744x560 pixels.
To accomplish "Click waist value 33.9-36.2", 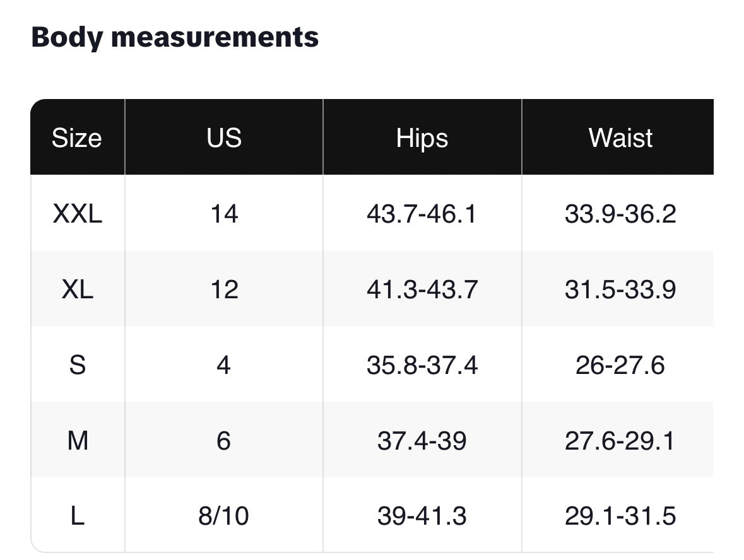I will pyautogui.click(x=620, y=214).
